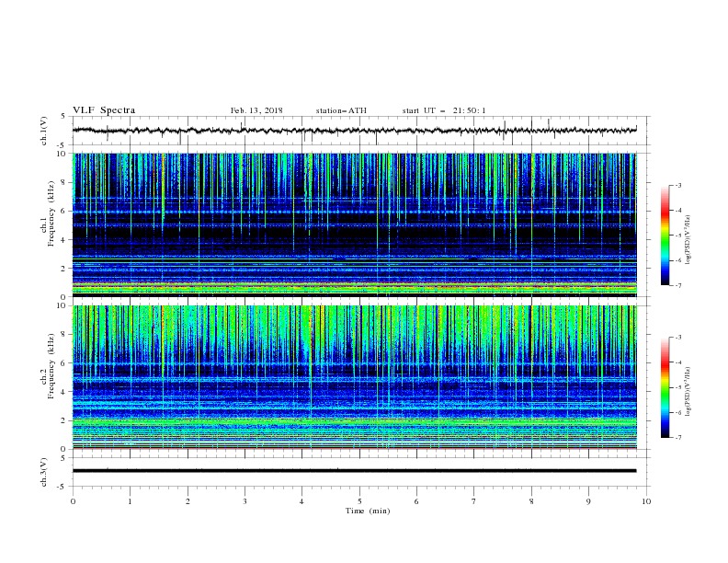728x563 pixels.
Task: Click time axis tick label "0"
Action: coord(73,501)
